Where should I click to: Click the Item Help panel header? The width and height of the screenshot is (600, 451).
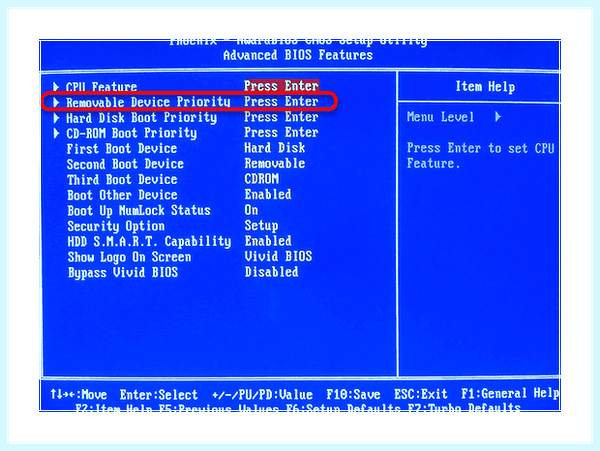click(x=485, y=87)
